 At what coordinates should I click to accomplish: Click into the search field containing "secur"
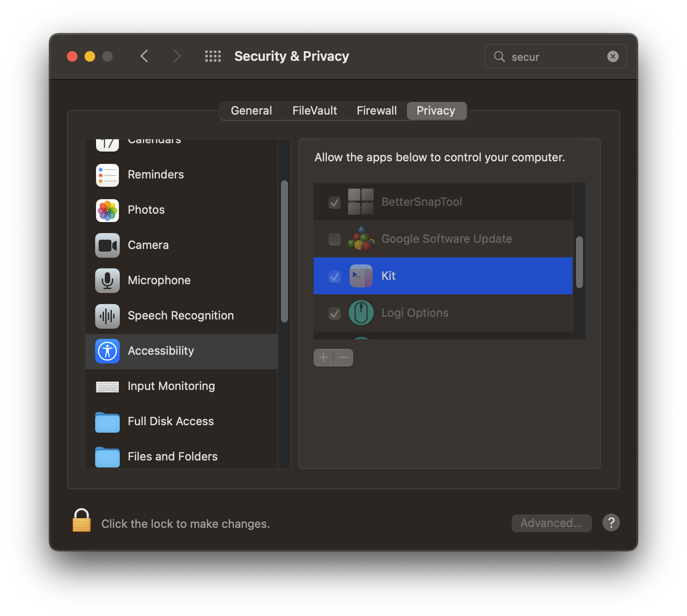556,56
